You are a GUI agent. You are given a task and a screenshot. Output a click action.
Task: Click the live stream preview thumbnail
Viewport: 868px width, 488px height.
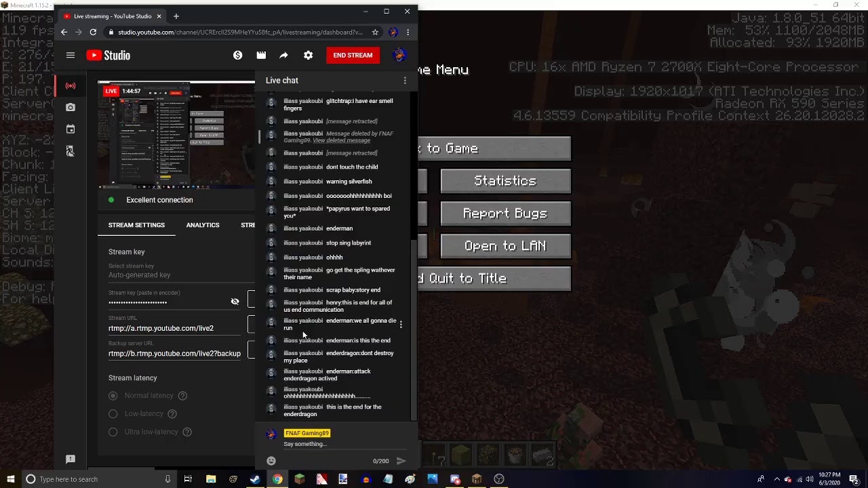pyautogui.click(x=176, y=134)
